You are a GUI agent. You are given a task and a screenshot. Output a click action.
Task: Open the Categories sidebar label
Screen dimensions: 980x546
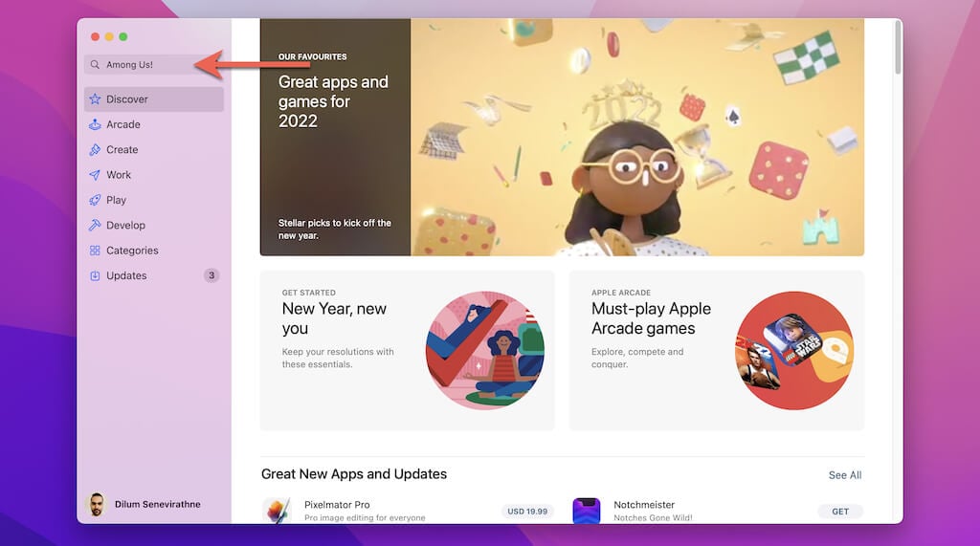132,251
